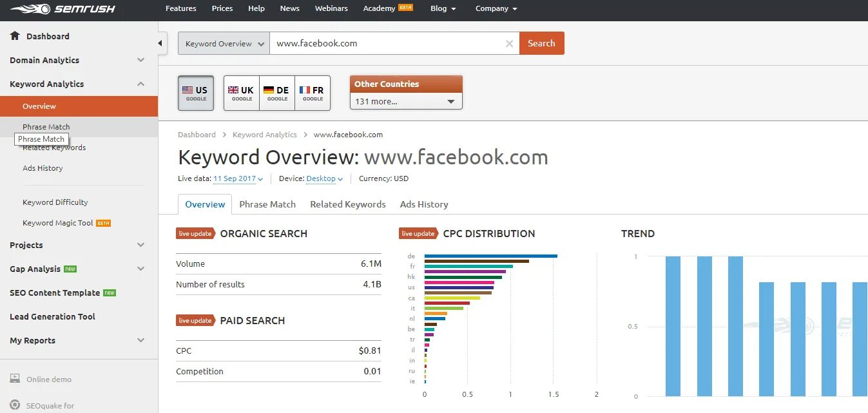The height and width of the screenshot is (413, 868).
Task: Switch to the Ads History tab
Action: pyautogui.click(x=424, y=204)
